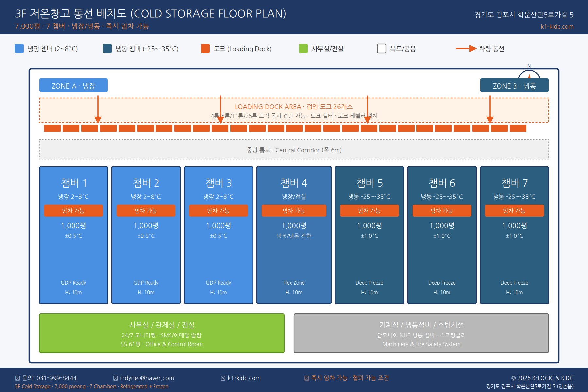Click GDP Ready text in 챔버 2
The height and width of the screenshot is (392, 588).
coord(146,283)
